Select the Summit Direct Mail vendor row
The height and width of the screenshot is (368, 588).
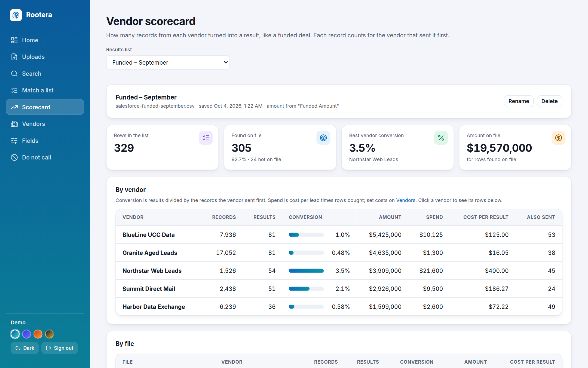coord(339,289)
